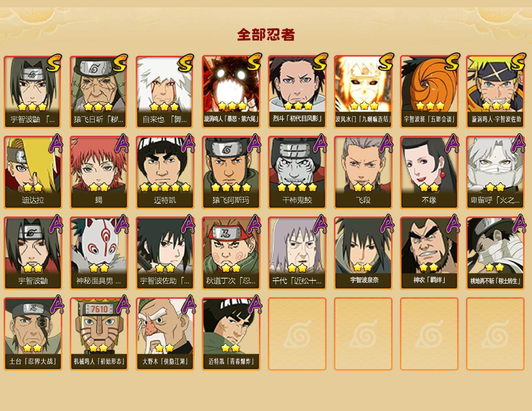The height and width of the screenshot is (411, 532).
Task: Select the 迈特凯「青春爆炸」 card
Action: point(231,334)
